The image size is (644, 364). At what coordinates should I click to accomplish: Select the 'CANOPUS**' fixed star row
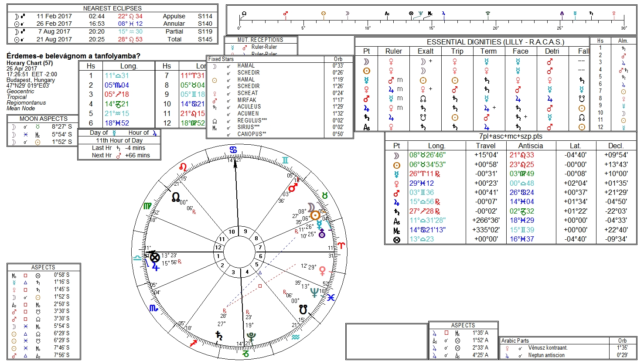pyautogui.click(x=279, y=134)
